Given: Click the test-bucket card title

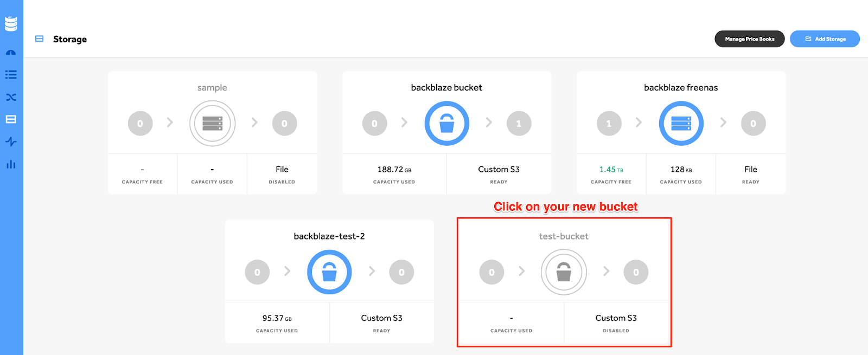Looking at the screenshot, I should point(564,236).
